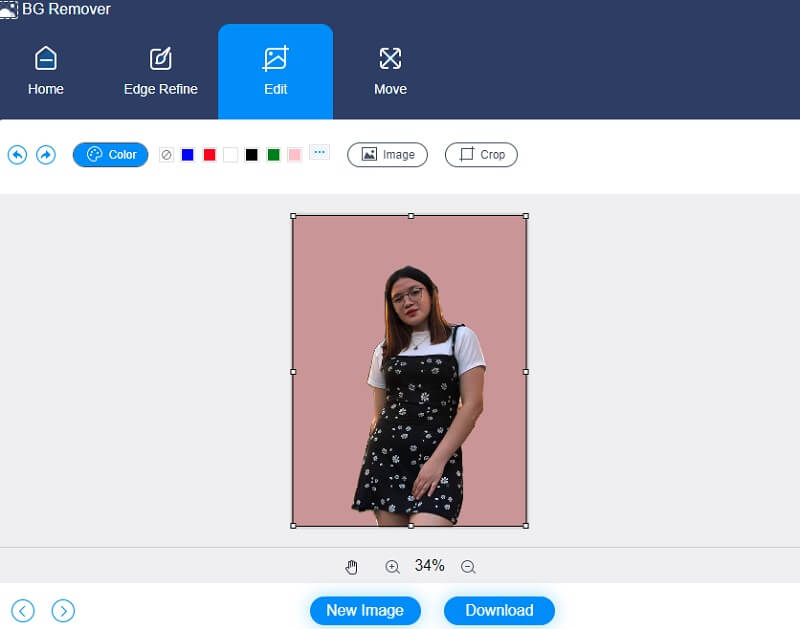The width and height of the screenshot is (800, 629).
Task: Click the Undo arrow
Action: (x=17, y=155)
